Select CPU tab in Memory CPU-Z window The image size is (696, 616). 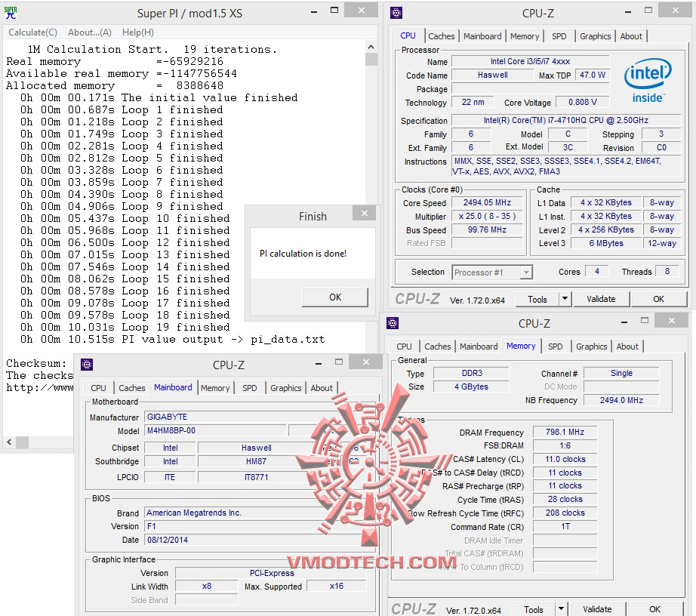(404, 346)
